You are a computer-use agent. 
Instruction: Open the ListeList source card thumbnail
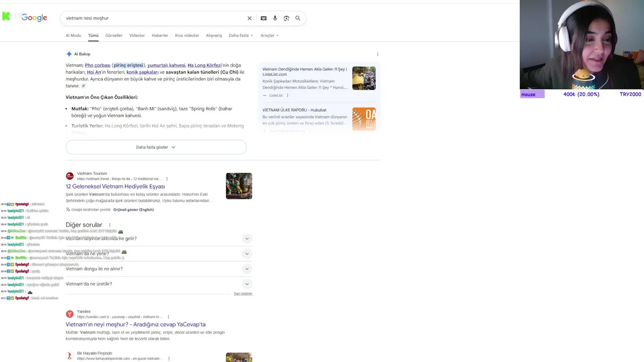pos(364,78)
